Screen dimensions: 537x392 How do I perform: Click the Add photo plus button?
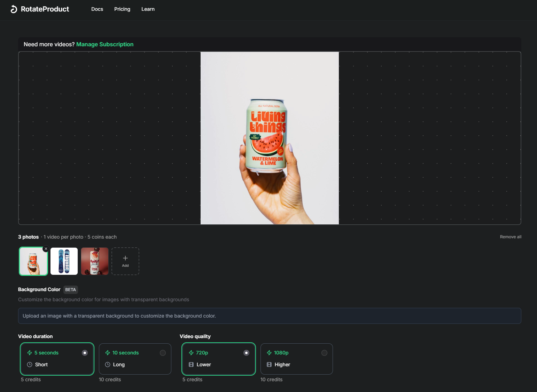point(125,261)
